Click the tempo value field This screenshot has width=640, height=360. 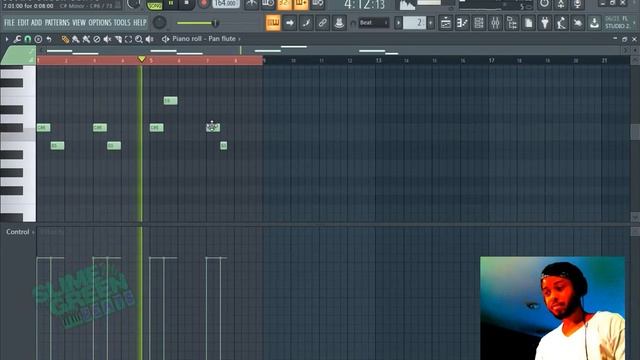(x=226, y=4)
